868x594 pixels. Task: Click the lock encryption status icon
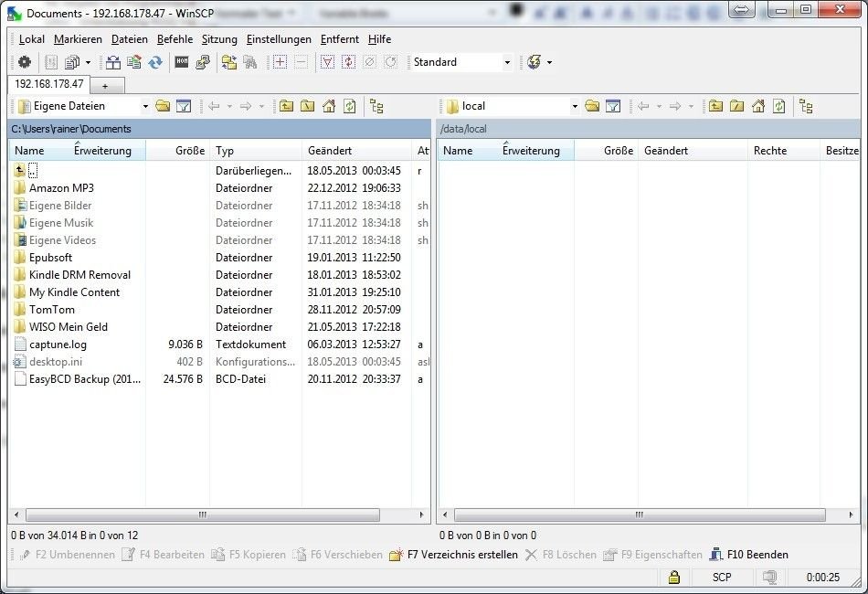[673, 577]
